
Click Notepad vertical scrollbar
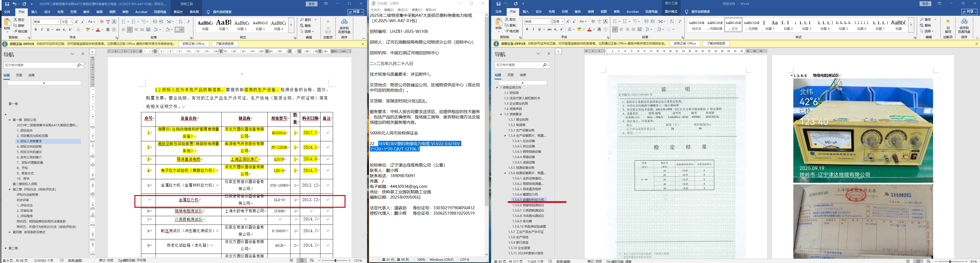click(x=487, y=135)
